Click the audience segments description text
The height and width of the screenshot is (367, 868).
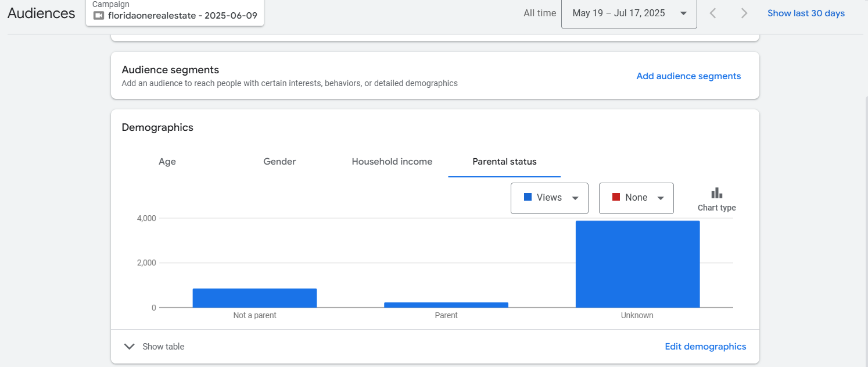289,84
